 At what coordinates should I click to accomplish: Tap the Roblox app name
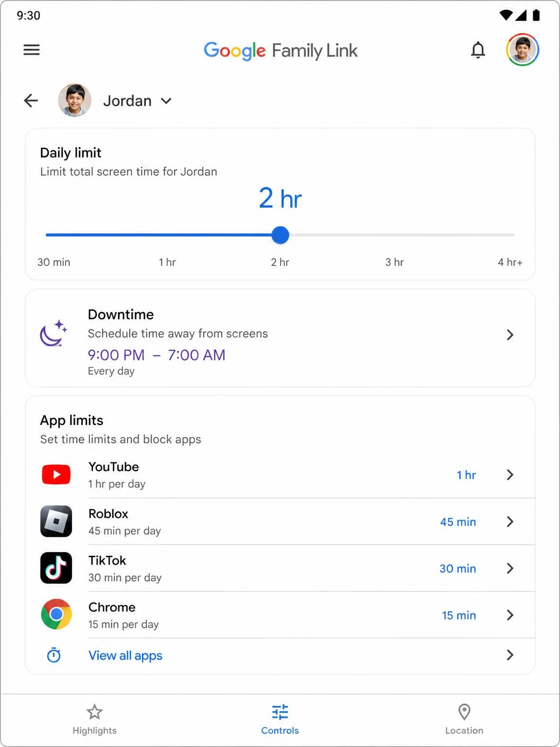[108, 514]
